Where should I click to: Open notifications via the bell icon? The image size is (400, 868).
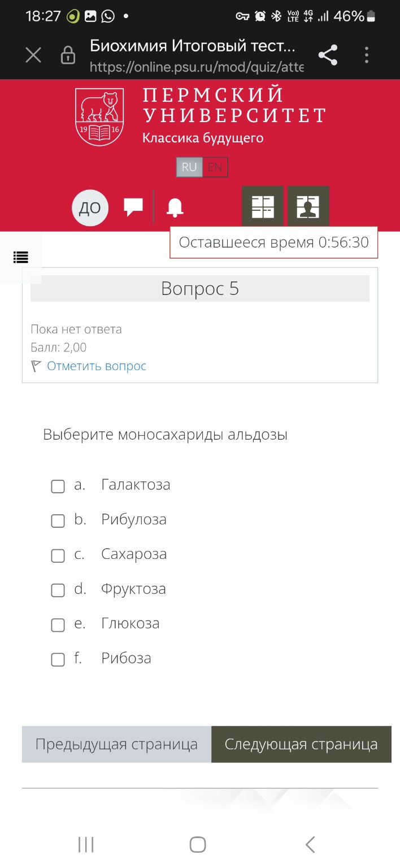click(174, 207)
